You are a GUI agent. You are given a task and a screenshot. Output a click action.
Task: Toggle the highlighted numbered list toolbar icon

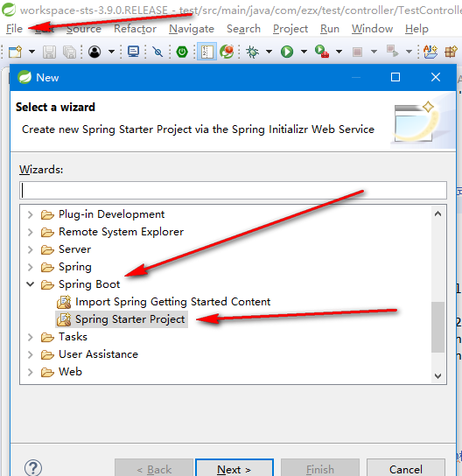(x=206, y=52)
